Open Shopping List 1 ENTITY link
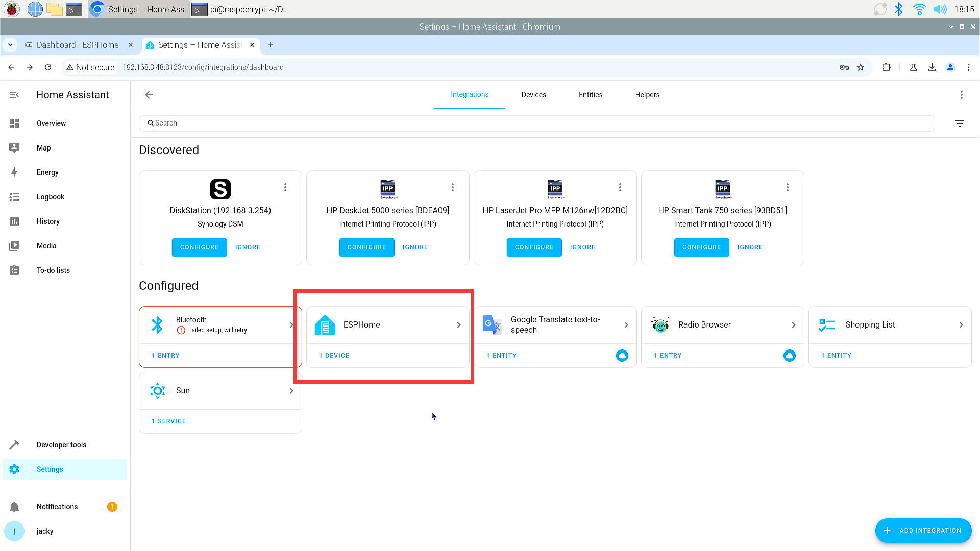Screen dimensions: 980x551 [836, 356]
